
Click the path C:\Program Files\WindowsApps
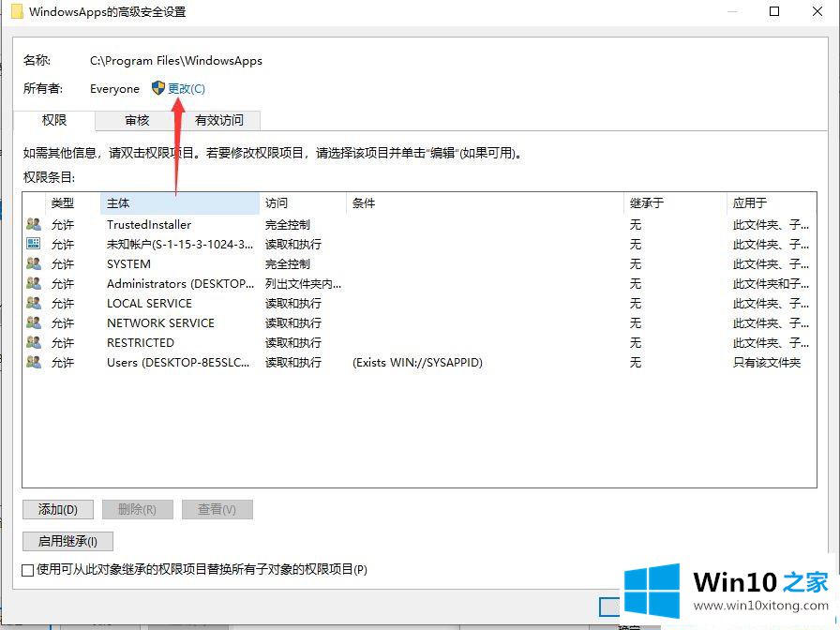(176, 61)
